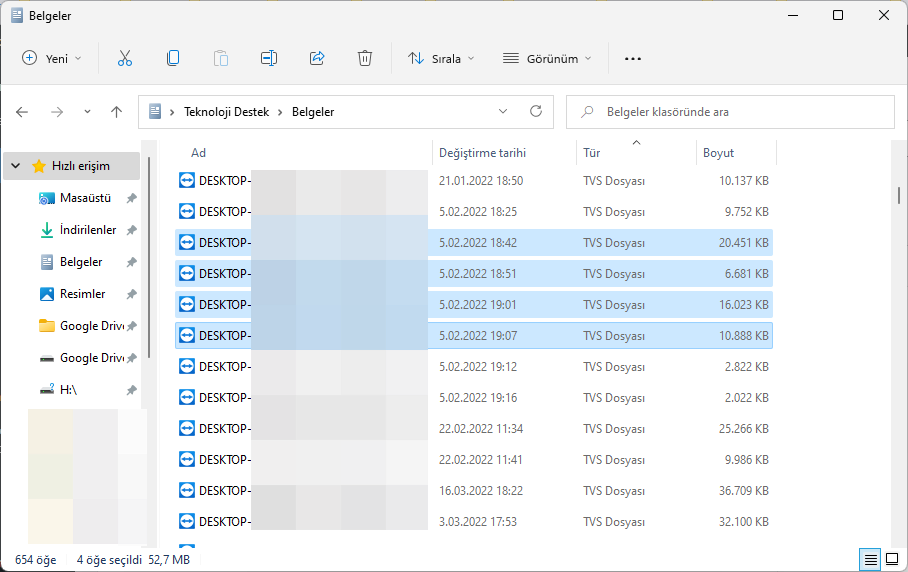Sort by Değiştirme tarihi column header
Screen dimensions: 908x572
click(x=482, y=153)
